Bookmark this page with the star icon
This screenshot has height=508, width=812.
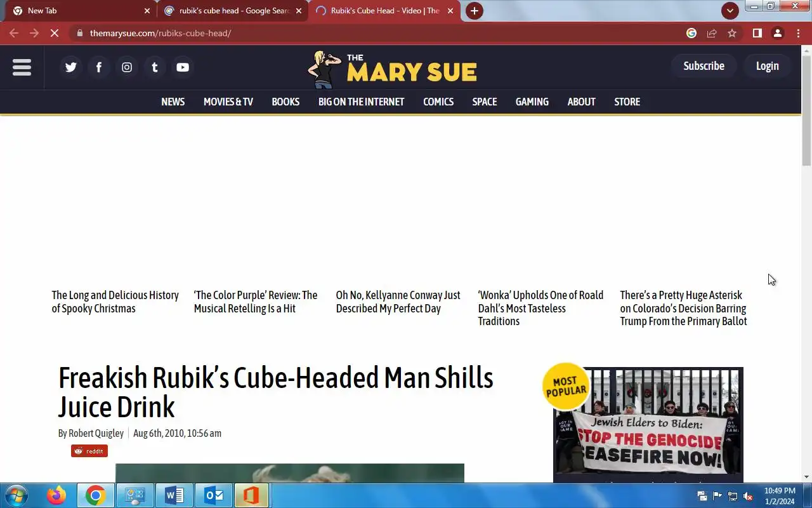pyautogui.click(x=732, y=33)
